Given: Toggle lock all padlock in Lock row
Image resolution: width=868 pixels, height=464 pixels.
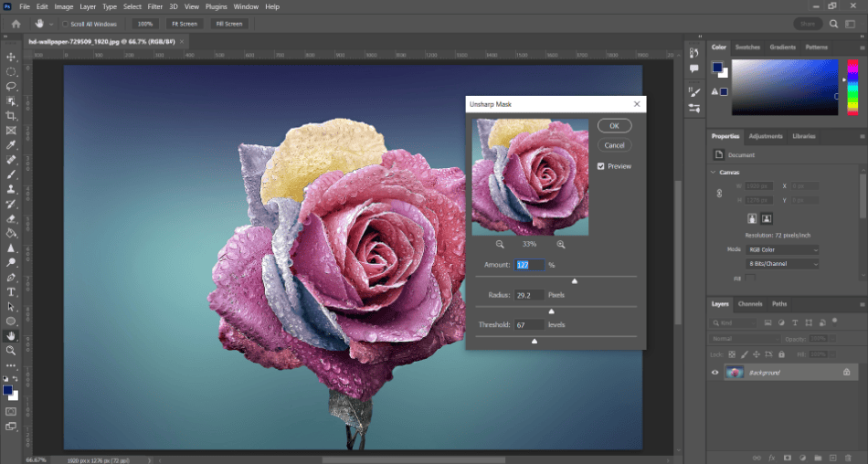Looking at the screenshot, I should click(781, 354).
